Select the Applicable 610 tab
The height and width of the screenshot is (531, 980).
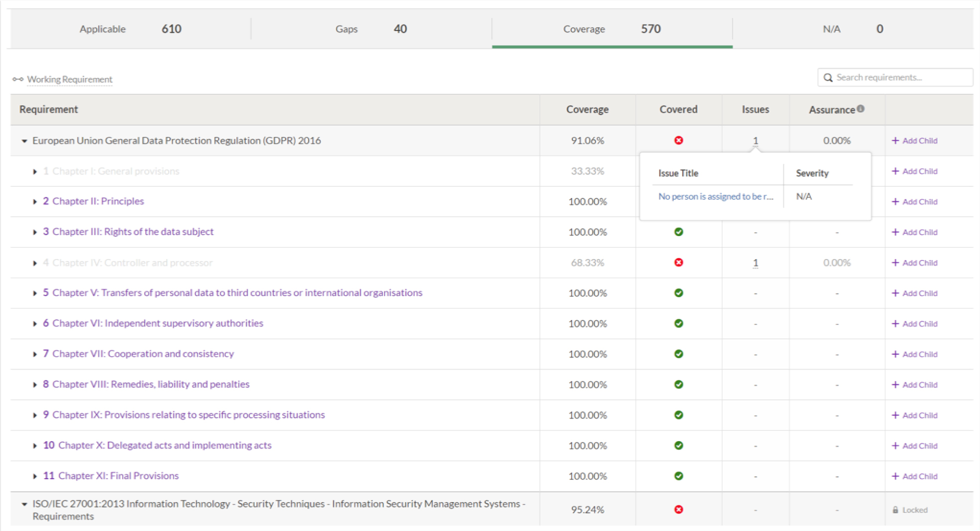pos(131,29)
